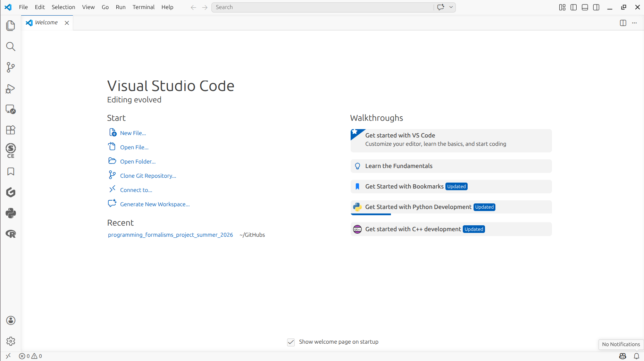Open the hexagonal G extension icon
Screen dimensions: 644x361
(11, 192)
